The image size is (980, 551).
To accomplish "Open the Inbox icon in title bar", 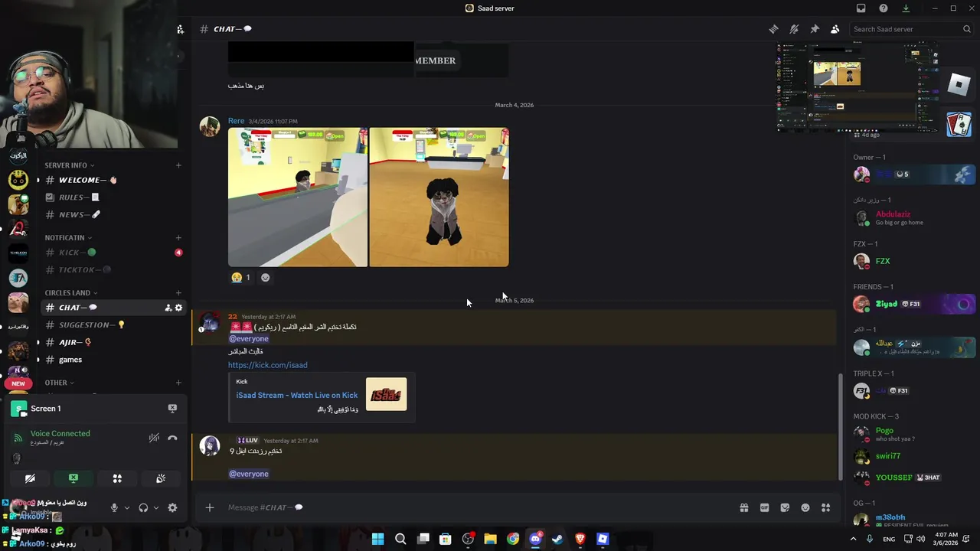I will pos(861,8).
